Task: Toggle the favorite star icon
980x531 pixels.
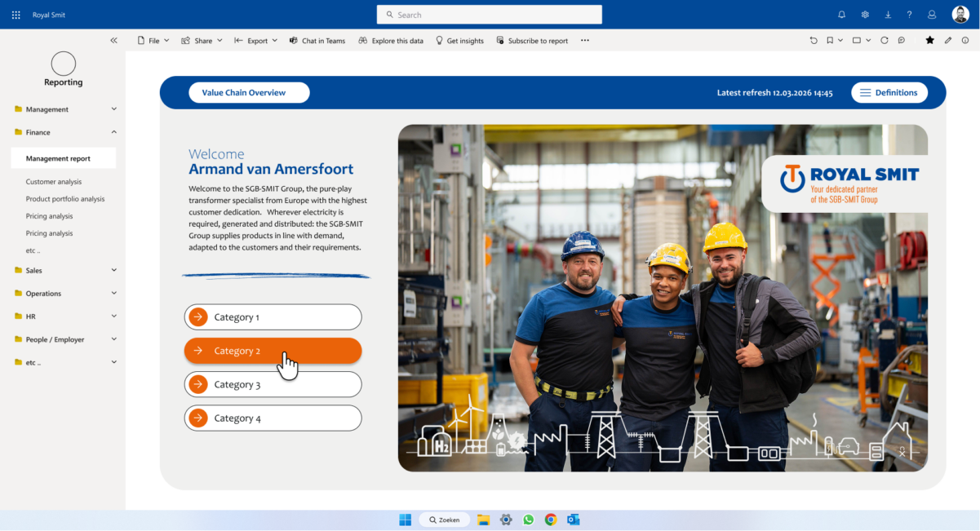Action: pyautogui.click(x=929, y=41)
